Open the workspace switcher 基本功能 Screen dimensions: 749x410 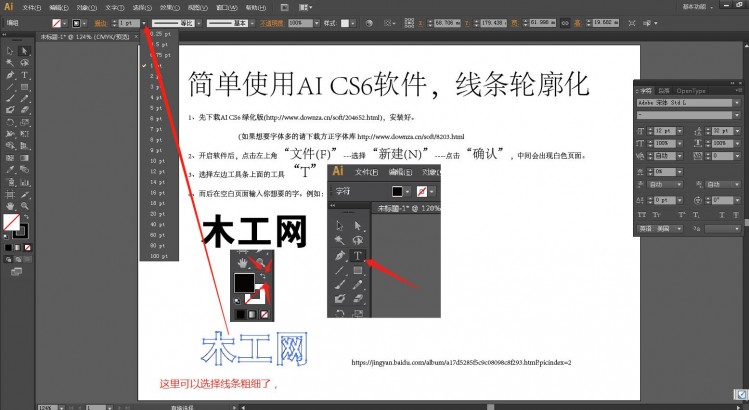coord(697,7)
